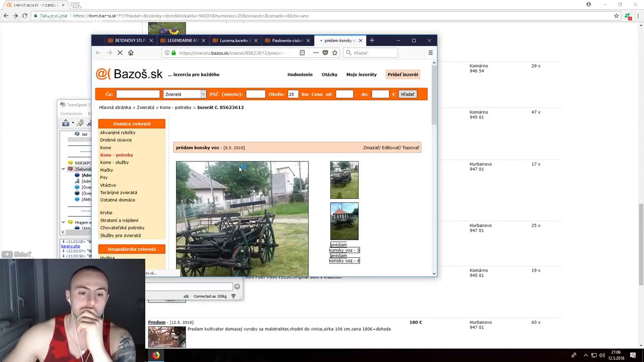Show site information icon in address bar

click(x=166, y=53)
